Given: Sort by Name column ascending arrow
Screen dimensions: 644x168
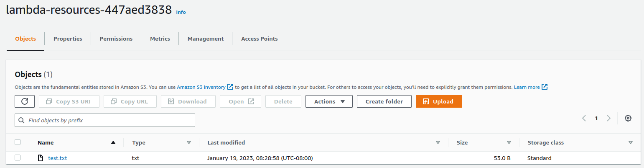Looking at the screenshot, I should (x=113, y=142).
